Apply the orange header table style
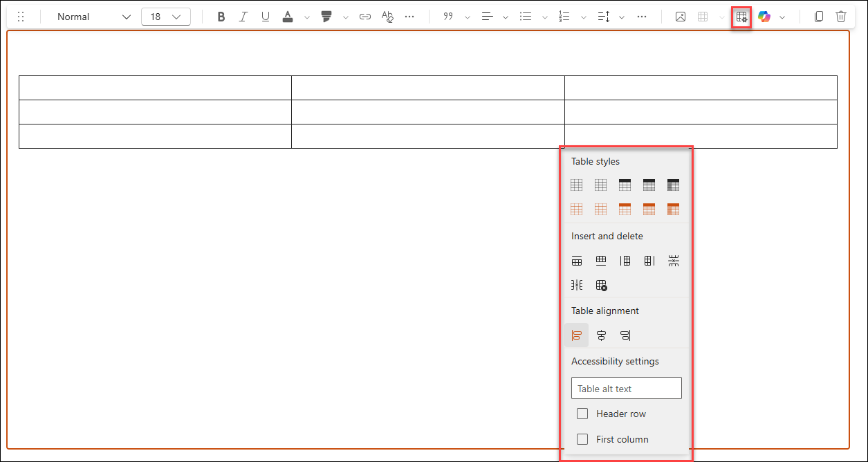This screenshot has width=868, height=462. [x=625, y=209]
